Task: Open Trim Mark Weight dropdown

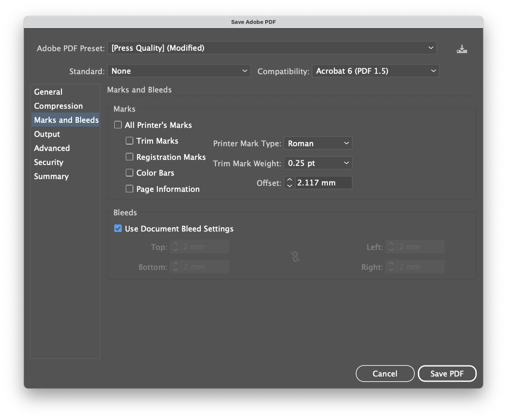Action: click(x=318, y=163)
